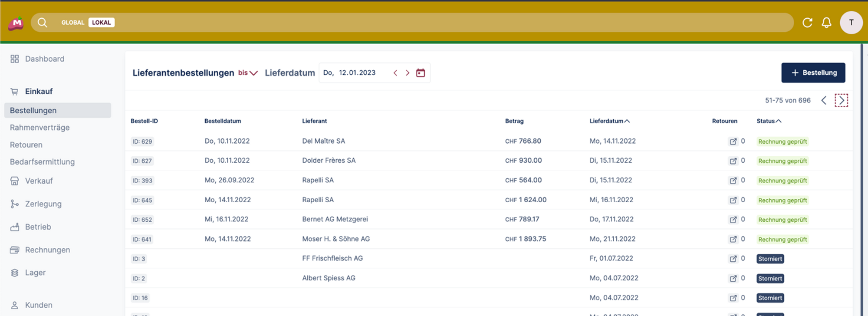868x316 pixels.
Task: Open the notifications bell
Action: [826, 23]
